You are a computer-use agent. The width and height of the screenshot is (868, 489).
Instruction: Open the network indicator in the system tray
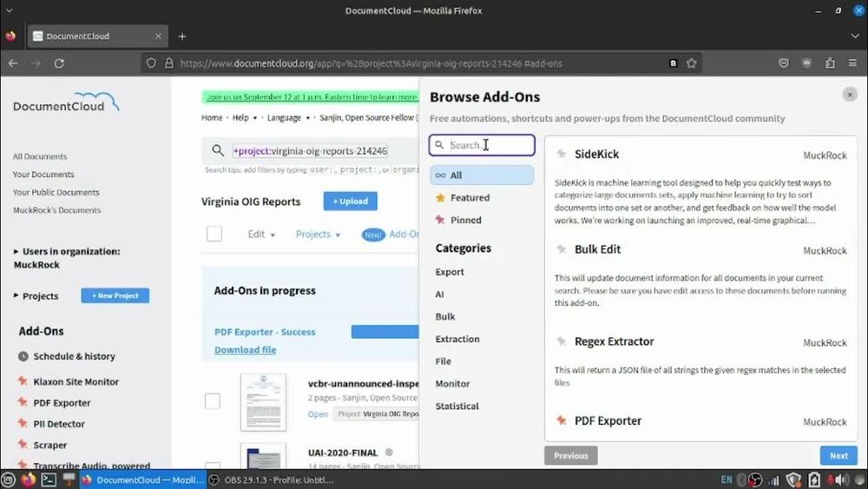tap(774, 479)
